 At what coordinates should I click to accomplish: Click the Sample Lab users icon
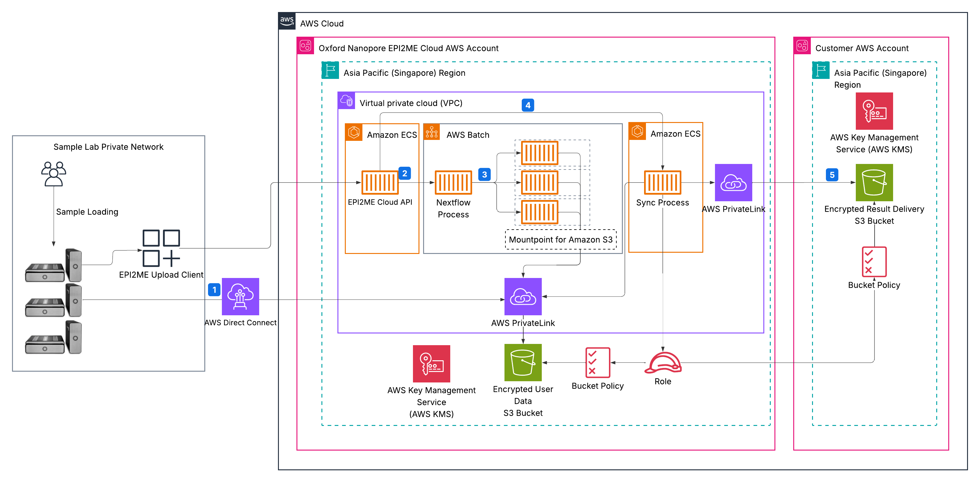(x=54, y=174)
